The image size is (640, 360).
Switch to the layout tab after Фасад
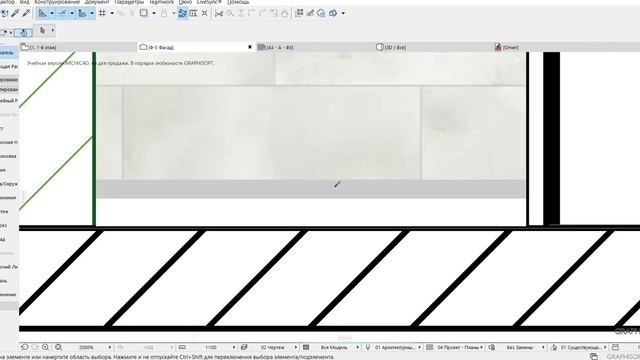tap(315, 47)
